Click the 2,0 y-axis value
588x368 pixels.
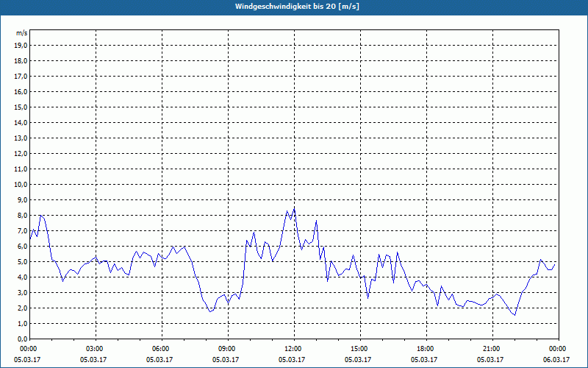[x=22, y=308]
